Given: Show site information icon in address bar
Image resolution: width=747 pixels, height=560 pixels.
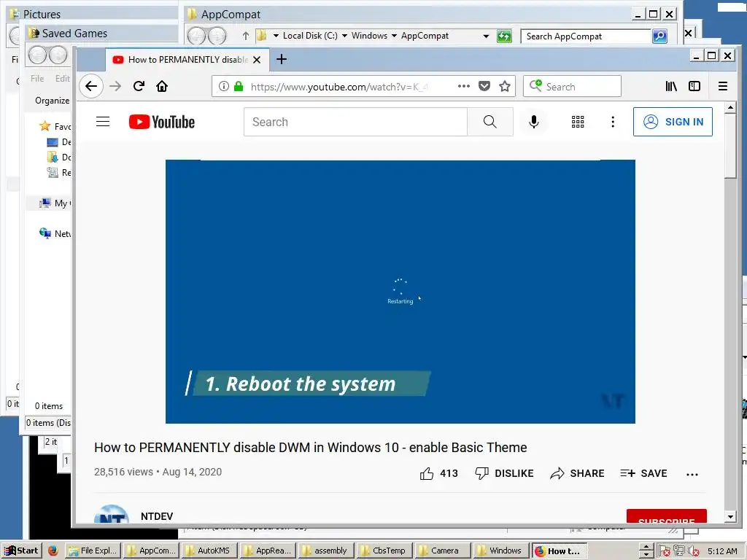Looking at the screenshot, I should tap(223, 86).
